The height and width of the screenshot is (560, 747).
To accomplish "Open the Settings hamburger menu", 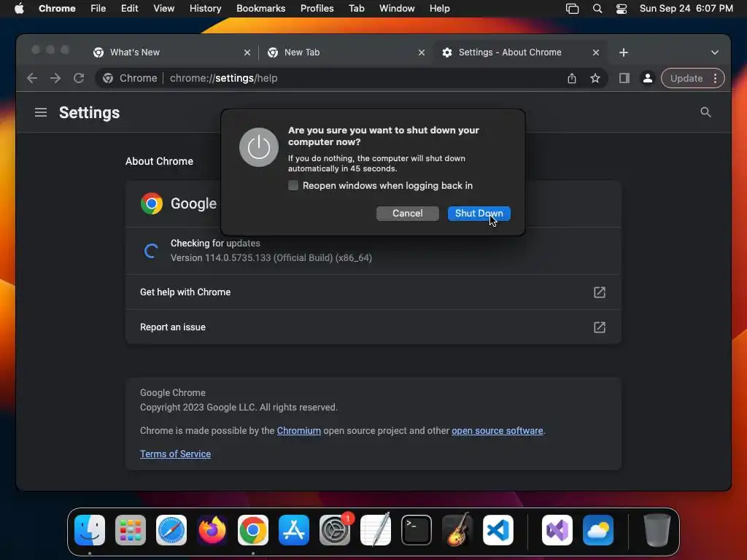I will pyautogui.click(x=41, y=112).
